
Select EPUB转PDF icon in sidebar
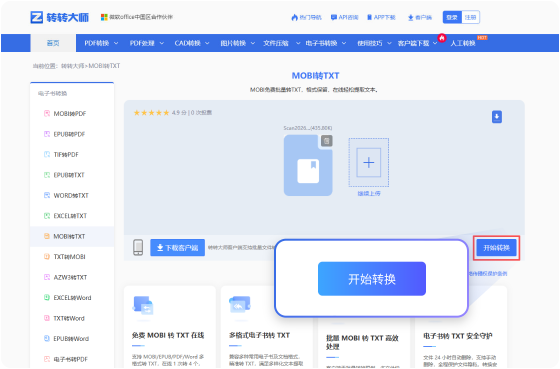(47, 134)
